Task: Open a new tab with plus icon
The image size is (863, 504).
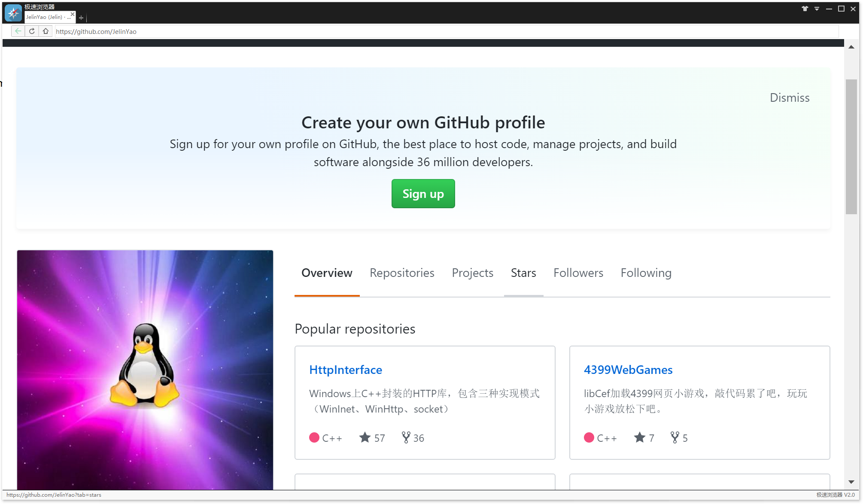Action: (x=81, y=18)
